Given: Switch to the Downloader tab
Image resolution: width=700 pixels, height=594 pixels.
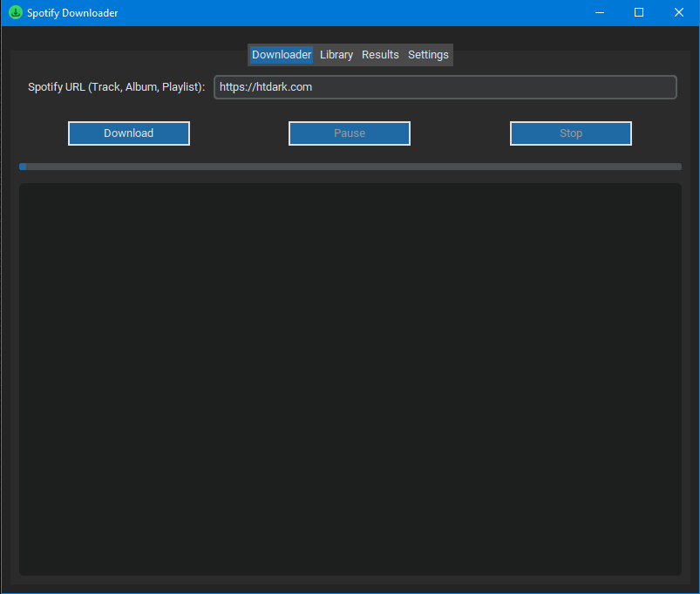Looking at the screenshot, I should pos(282,55).
